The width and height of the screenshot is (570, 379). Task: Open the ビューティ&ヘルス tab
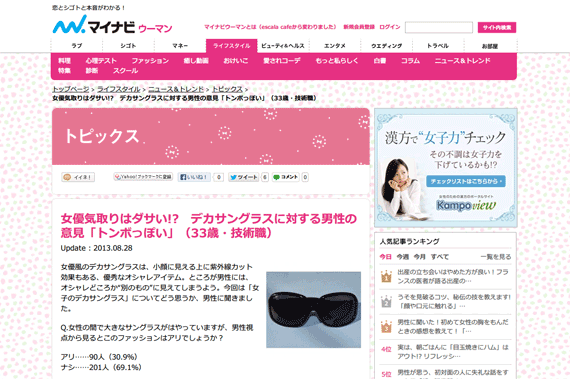coord(283,46)
